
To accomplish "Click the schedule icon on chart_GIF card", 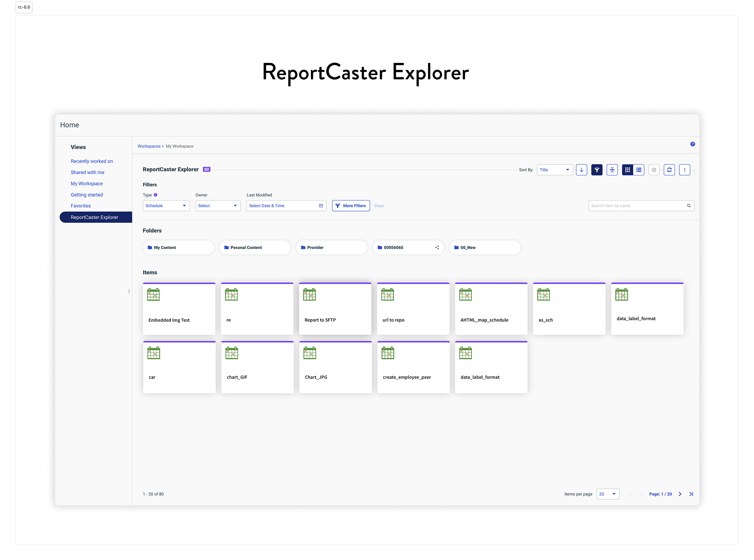I will tap(232, 353).
